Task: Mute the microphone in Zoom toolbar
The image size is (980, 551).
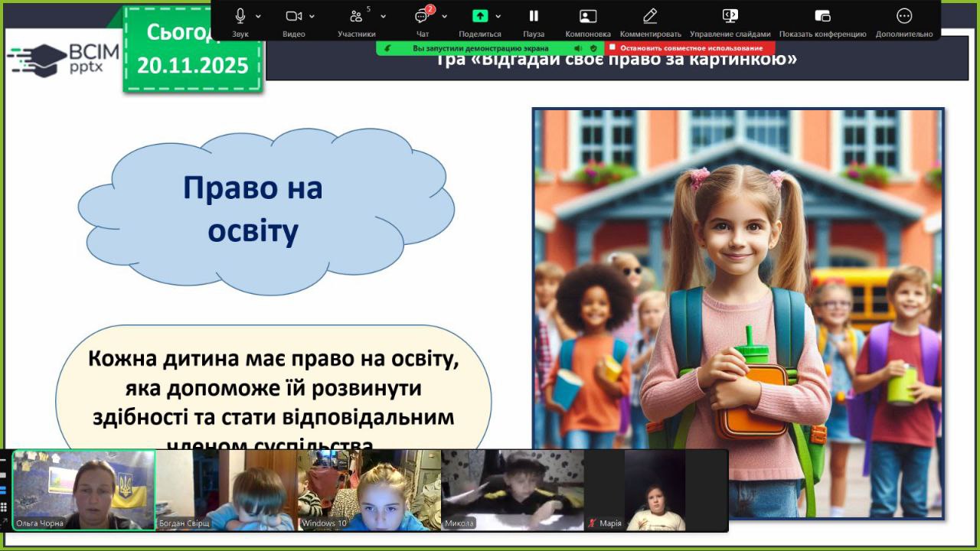Action: [x=240, y=16]
